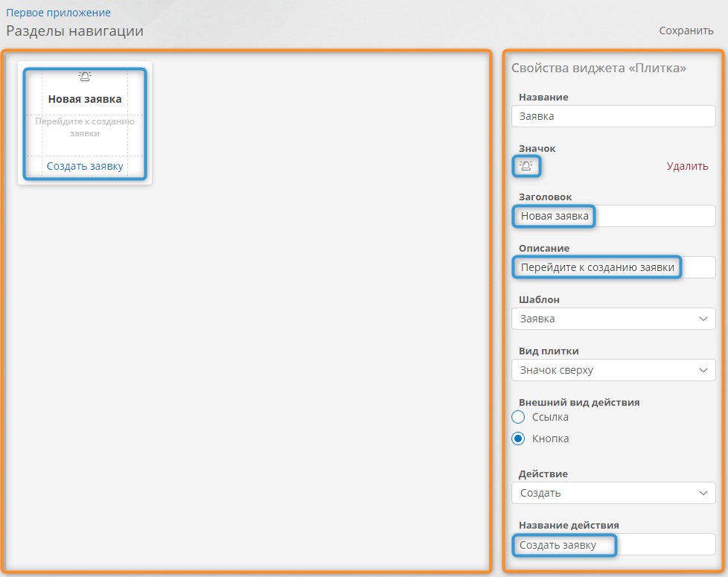The width and height of the screenshot is (728, 577).
Task: Click Создать заявку link on the tile
Action: [x=85, y=166]
